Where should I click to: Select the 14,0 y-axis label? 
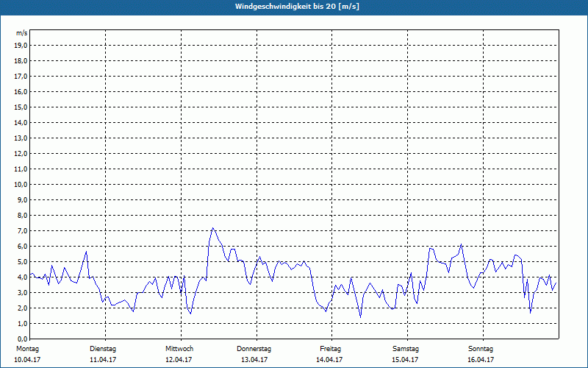pyautogui.click(x=21, y=123)
